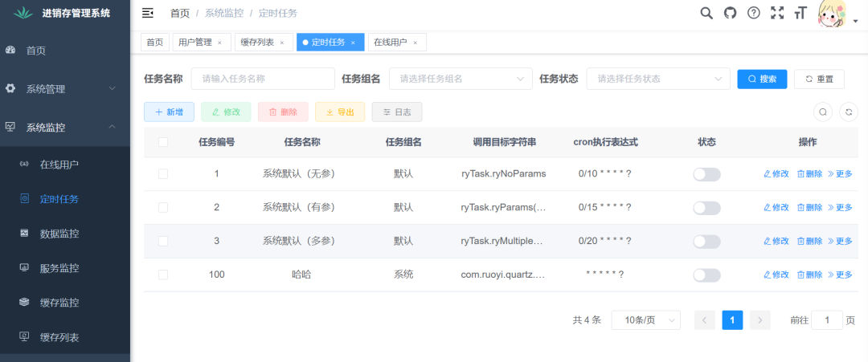Viewport: 868px width, 362px height.
Task: Open 更多 menu for task 系统默认（无参）
Action: [x=840, y=174]
